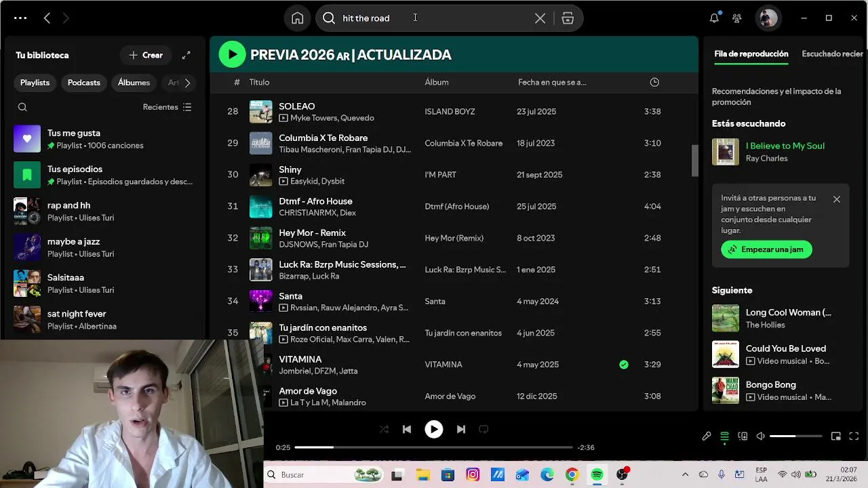868x488 pixels.
Task: Search within Tu biblioteca
Action: (22, 107)
